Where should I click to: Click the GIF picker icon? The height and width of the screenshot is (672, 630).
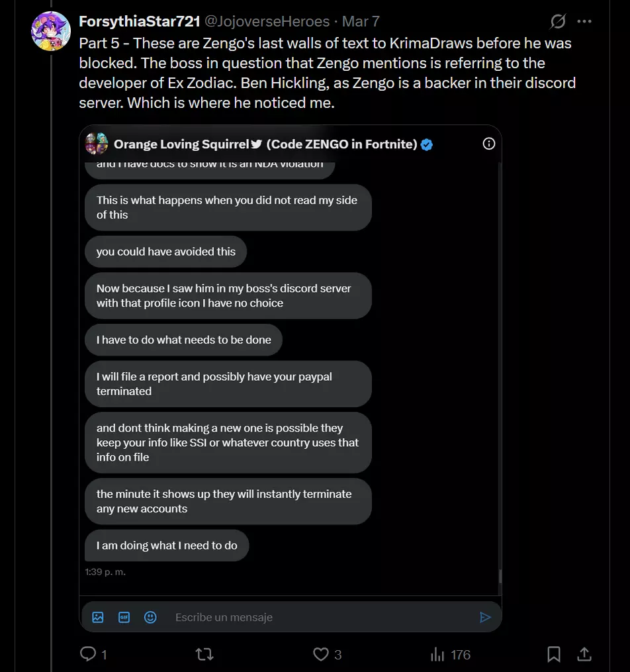124,617
